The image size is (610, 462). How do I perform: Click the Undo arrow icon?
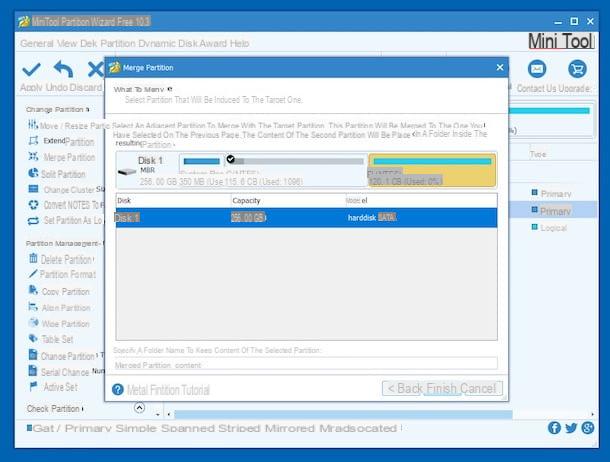[63, 69]
